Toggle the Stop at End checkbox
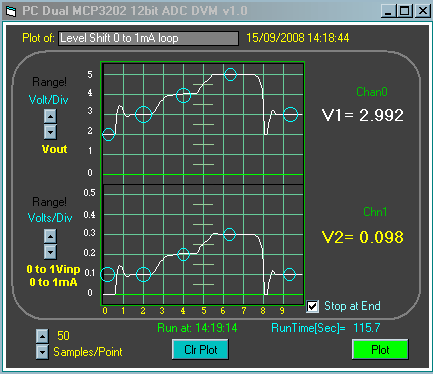 tap(313, 306)
